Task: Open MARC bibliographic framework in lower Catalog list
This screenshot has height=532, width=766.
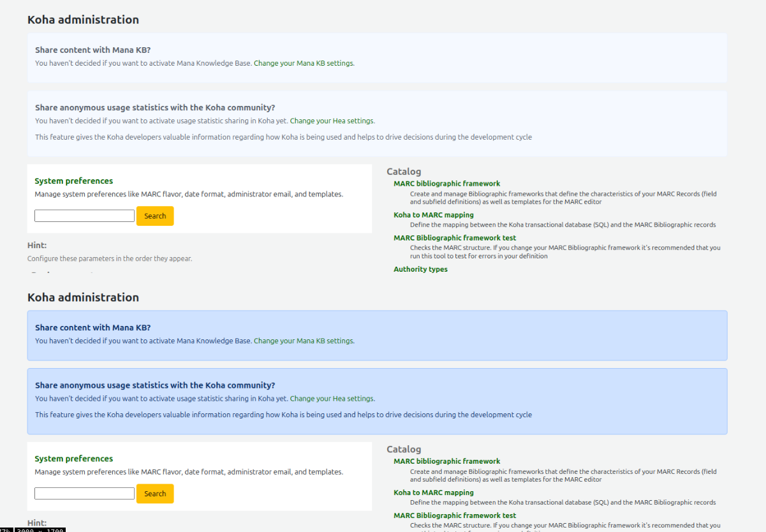Action: 446,461
